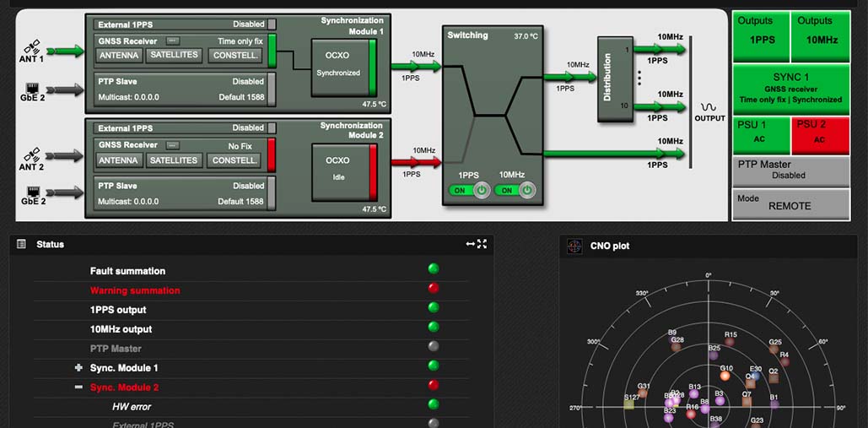Collapse the Sync. Module 2 status row
Viewport: 868px width, 428px height.
pos(78,387)
